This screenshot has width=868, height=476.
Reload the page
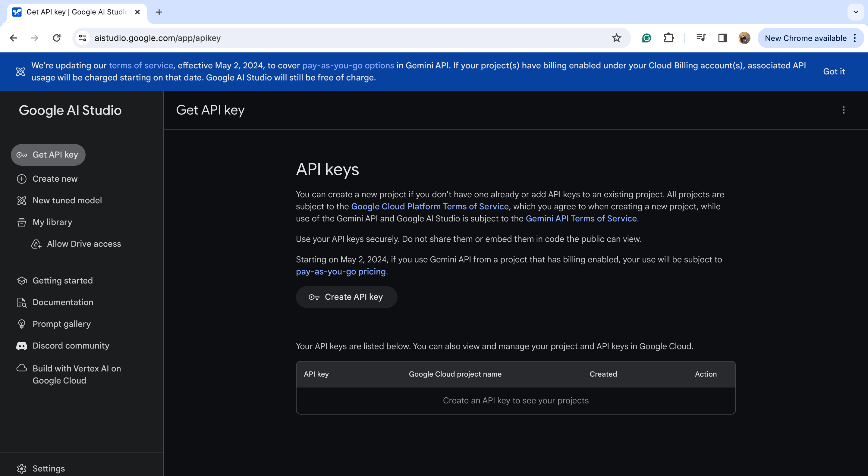(57, 38)
